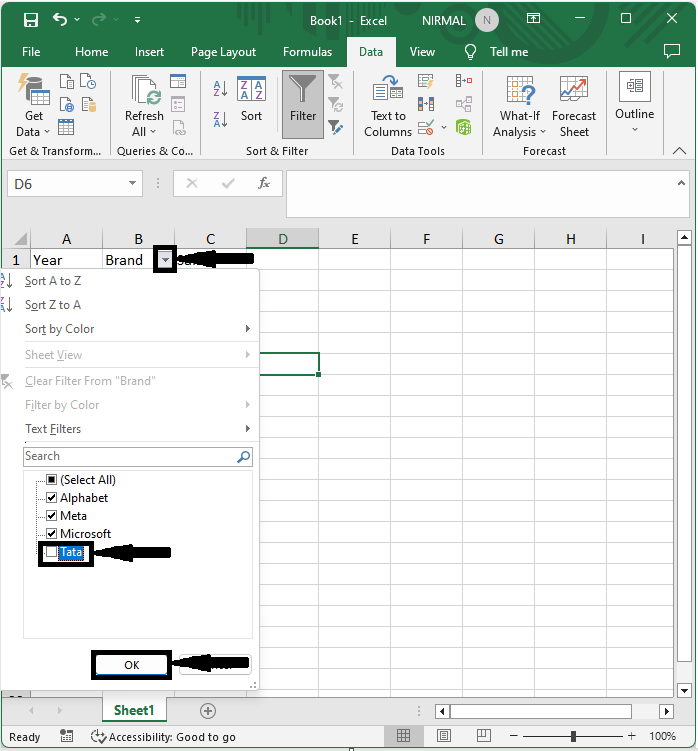Image resolution: width=698 pixels, height=751 pixels.
Task: Click Queries & Connections icon
Action: (178, 81)
